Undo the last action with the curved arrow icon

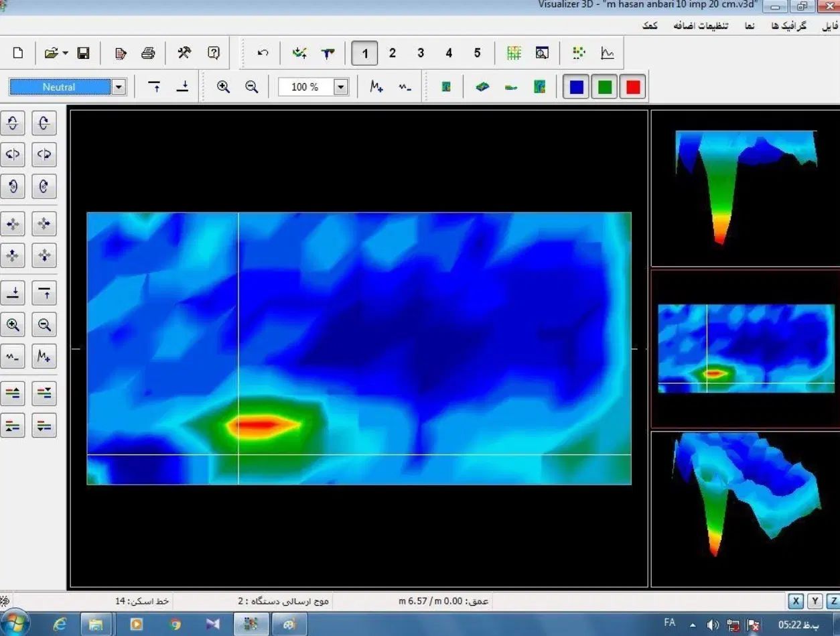click(x=263, y=53)
